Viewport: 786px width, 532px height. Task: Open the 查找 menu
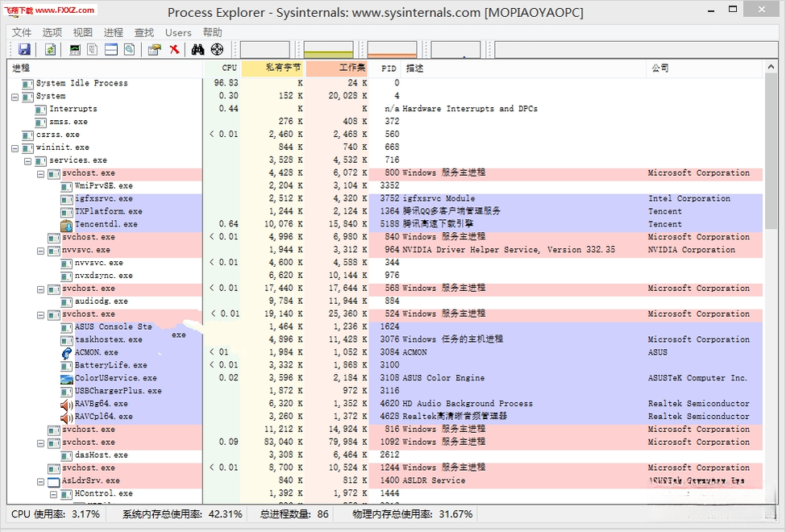(x=143, y=32)
